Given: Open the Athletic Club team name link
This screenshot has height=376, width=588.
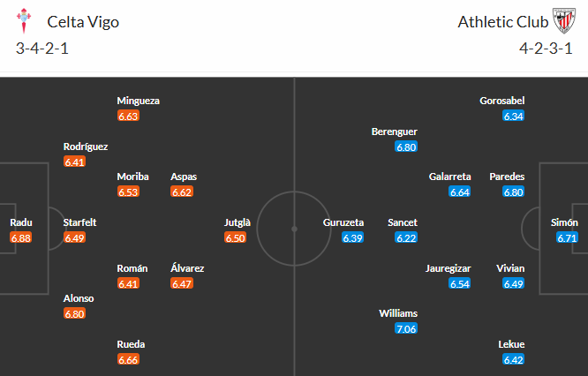Looking at the screenshot, I should tap(500, 22).
